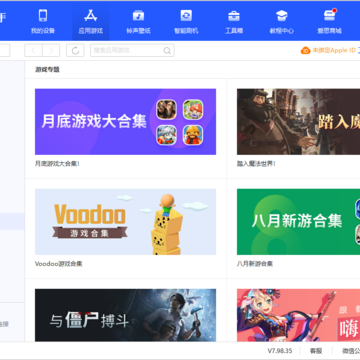Go forward with the right arrow button

coord(51,50)
